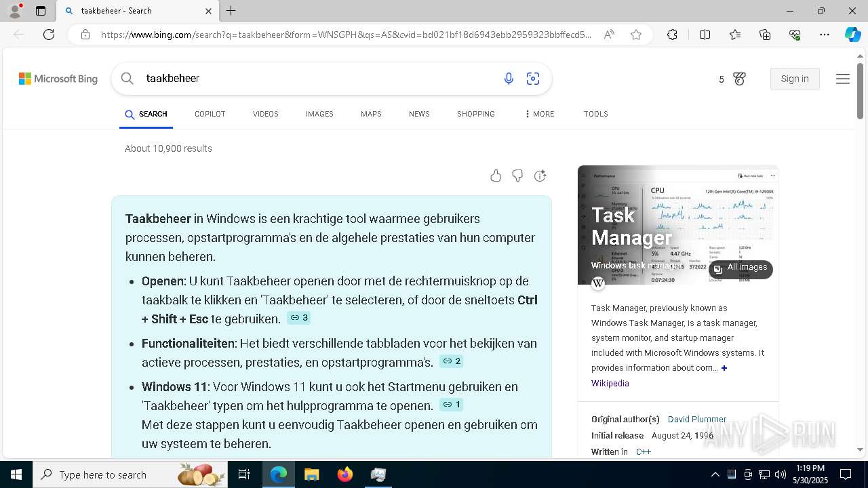The width and height of the screenshot is (868, 488).
Task: Open Browser essentials heart icon
Action: [x=795, y=35]
